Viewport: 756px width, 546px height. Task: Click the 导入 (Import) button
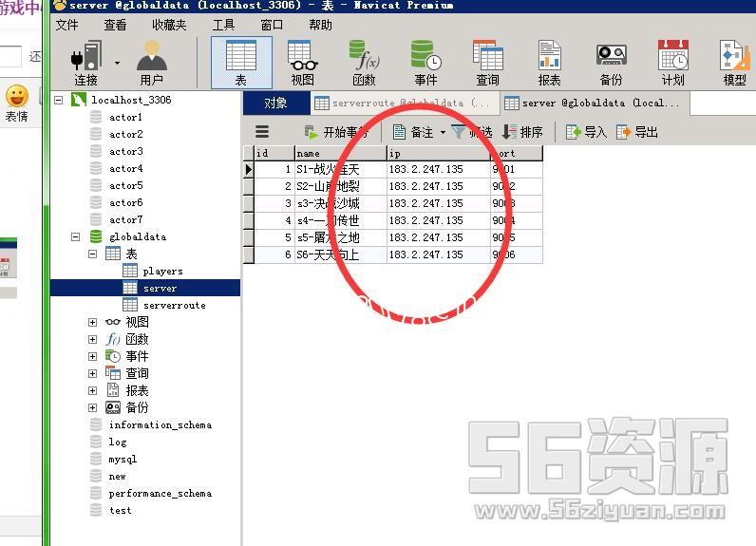(586, 132)
